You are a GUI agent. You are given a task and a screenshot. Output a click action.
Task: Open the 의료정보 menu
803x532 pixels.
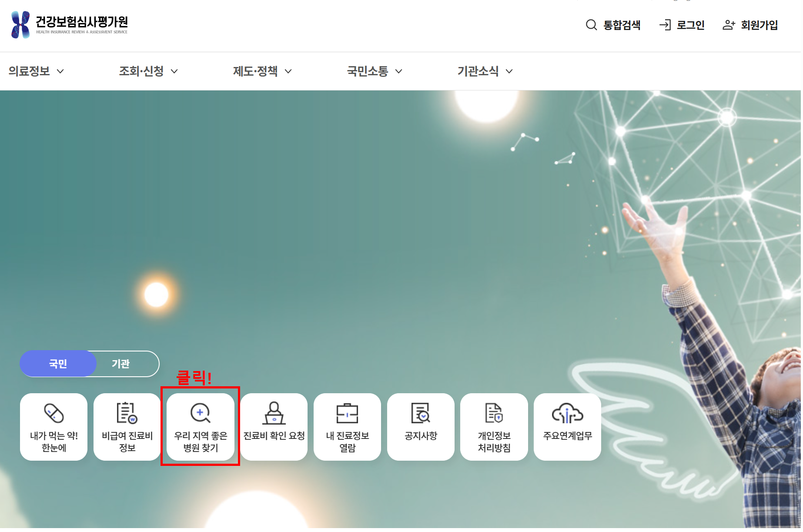29,71
